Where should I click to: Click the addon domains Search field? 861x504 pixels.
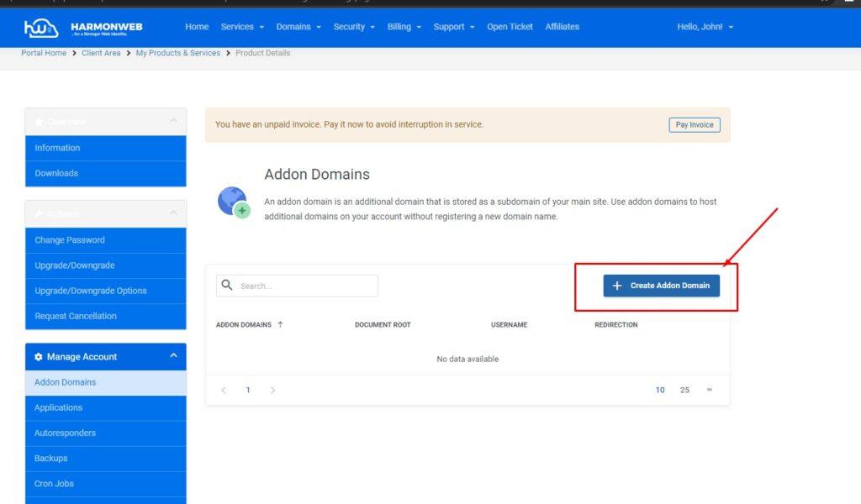click(x=304, y=286)
